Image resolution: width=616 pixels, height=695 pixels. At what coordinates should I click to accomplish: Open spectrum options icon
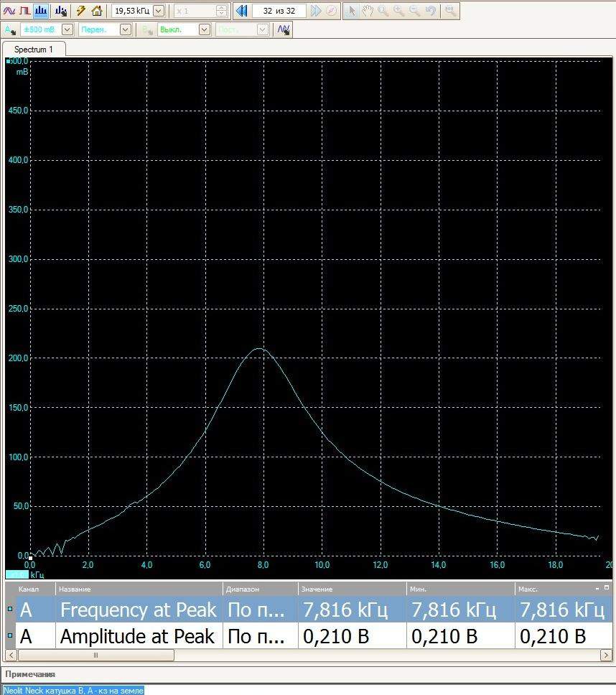[x=60, y=11]
